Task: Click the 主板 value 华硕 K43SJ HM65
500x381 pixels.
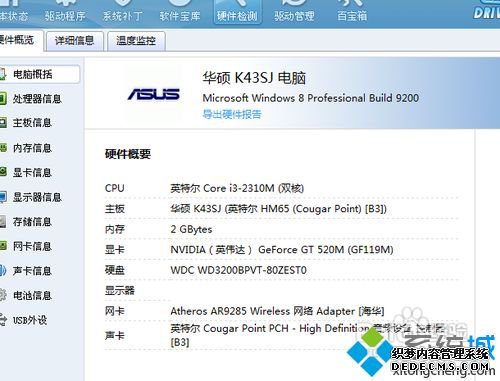Action: 279,209
